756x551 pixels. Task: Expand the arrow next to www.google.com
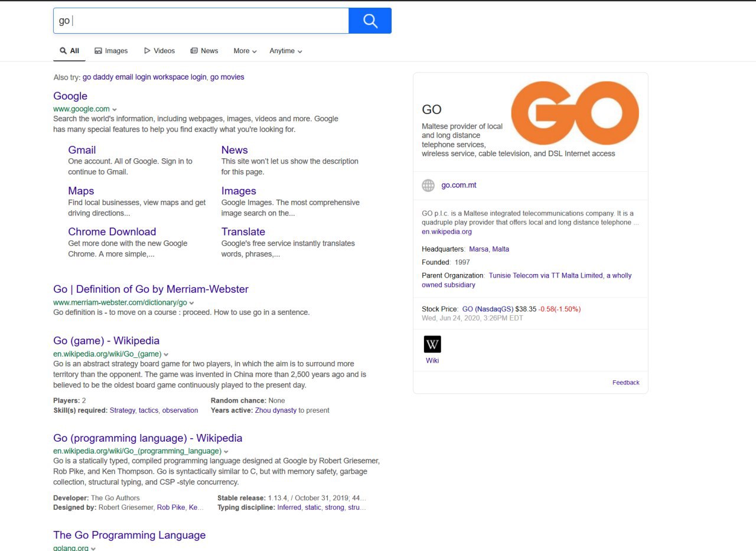pyautogui.click(x=115, y=109)
